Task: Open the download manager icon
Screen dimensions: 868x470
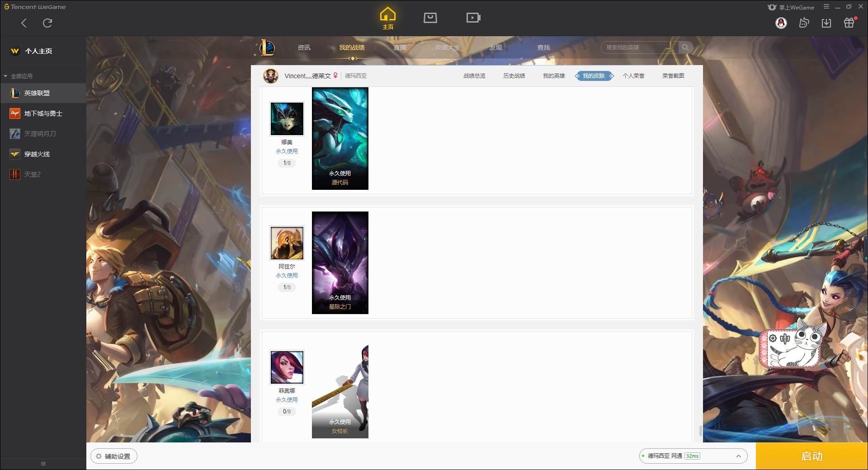Action: click(826, 23)
